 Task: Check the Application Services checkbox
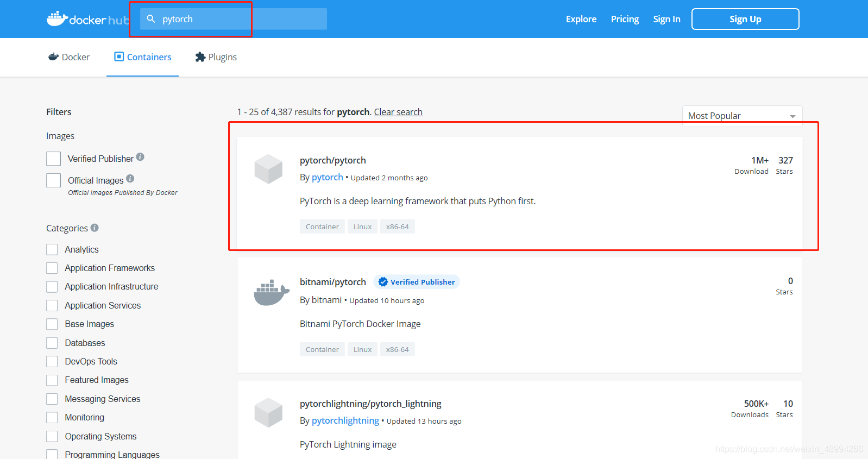tap(52, 305)
